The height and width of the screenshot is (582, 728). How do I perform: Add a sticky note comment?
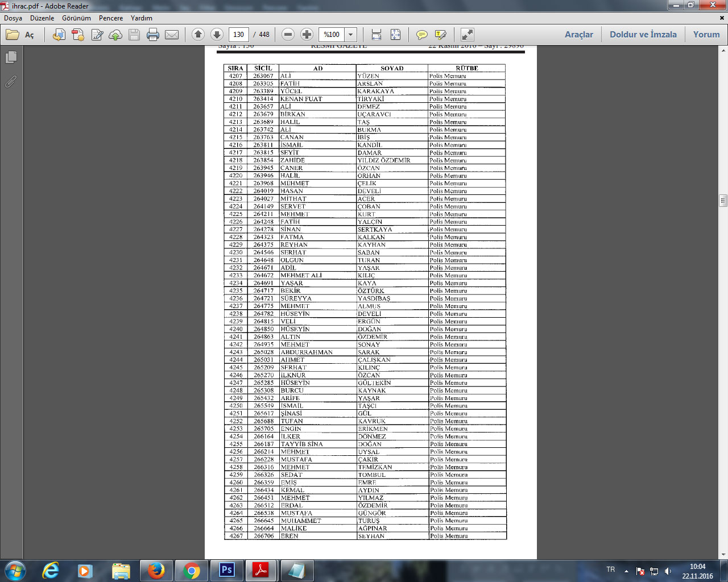pyautogui.click(x=421, y=35)
